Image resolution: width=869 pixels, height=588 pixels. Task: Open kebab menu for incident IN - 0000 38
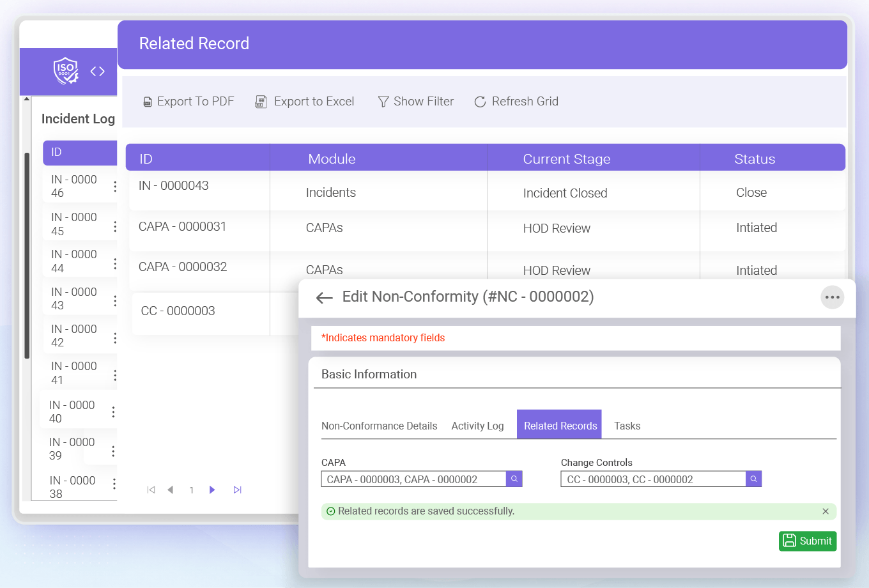tap(114, 484)
